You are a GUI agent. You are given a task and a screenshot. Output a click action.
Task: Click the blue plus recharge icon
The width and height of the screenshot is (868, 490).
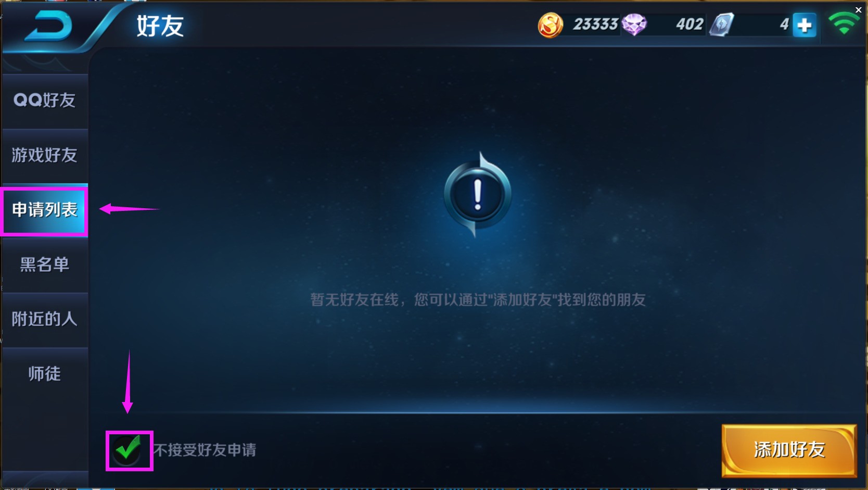click(x=804, y=25)
